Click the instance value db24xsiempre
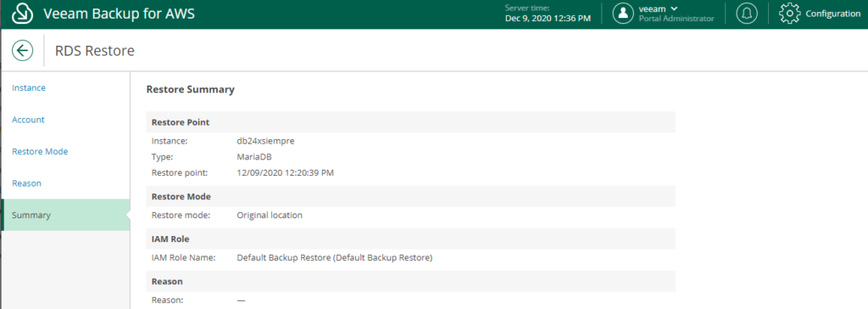The width and height of the screenshot is (868, 309). (265, 141)
